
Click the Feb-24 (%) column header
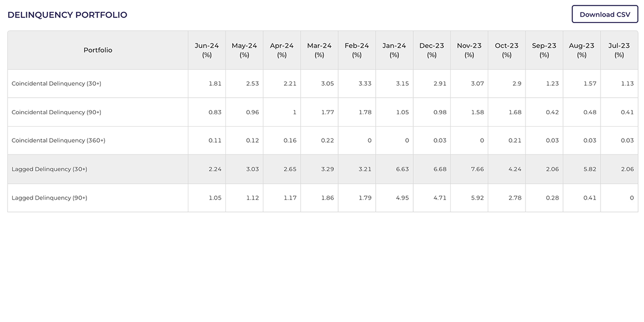[356, 50]
